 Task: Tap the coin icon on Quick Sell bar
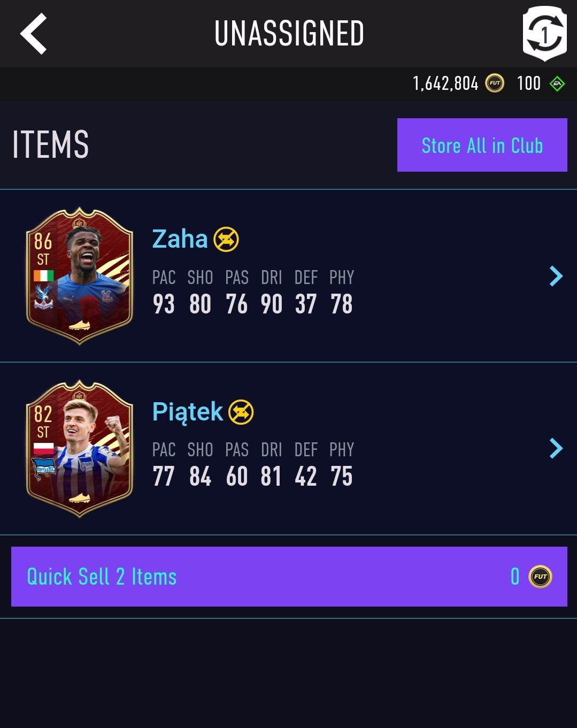pos(540,577)
